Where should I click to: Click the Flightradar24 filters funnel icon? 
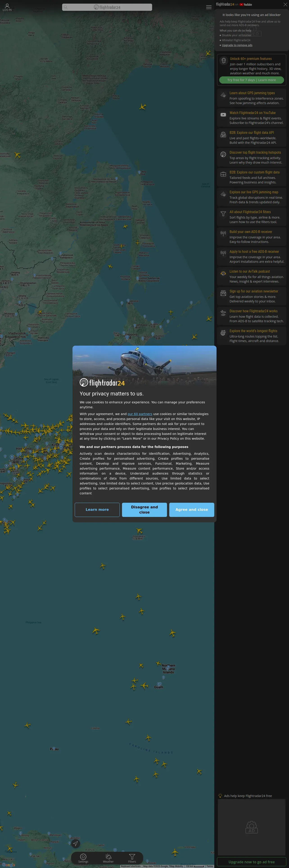pos(223,214)
